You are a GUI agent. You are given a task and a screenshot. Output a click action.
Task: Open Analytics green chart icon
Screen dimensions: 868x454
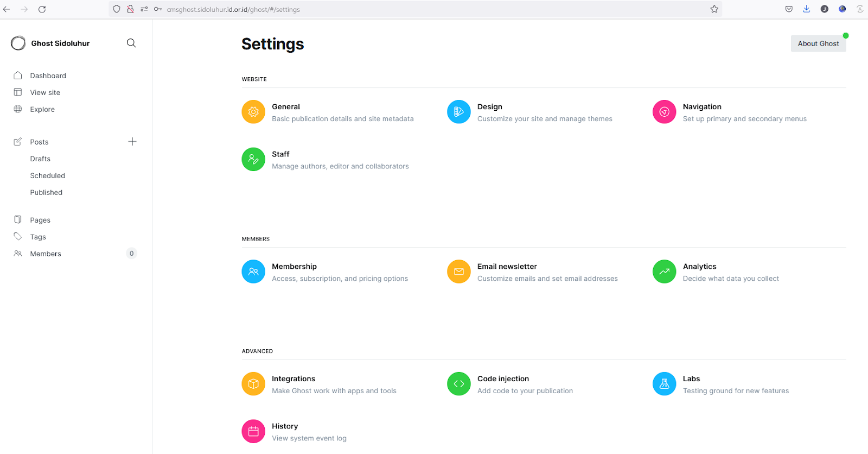665,272
